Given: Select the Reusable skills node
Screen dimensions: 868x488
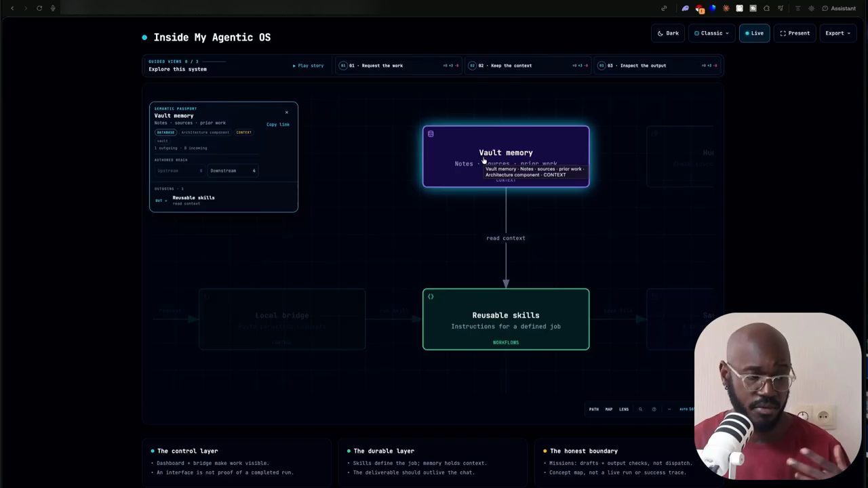Looking at the screenshot, I should click(x=506, y=319).
